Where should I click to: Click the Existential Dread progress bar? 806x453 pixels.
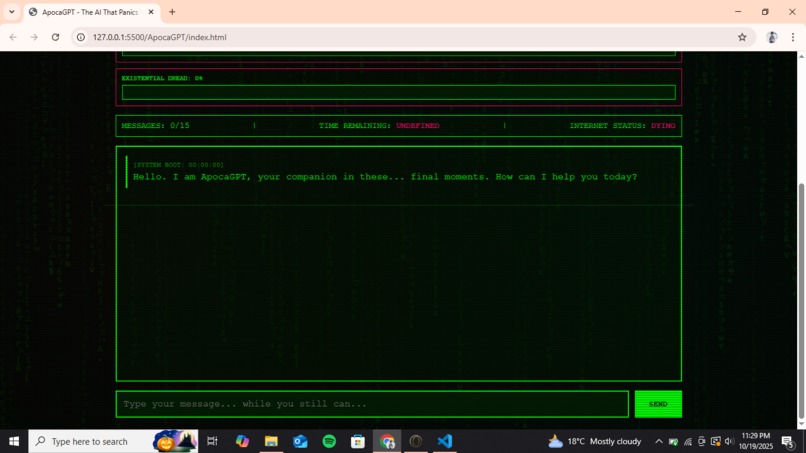pos(398,92)
